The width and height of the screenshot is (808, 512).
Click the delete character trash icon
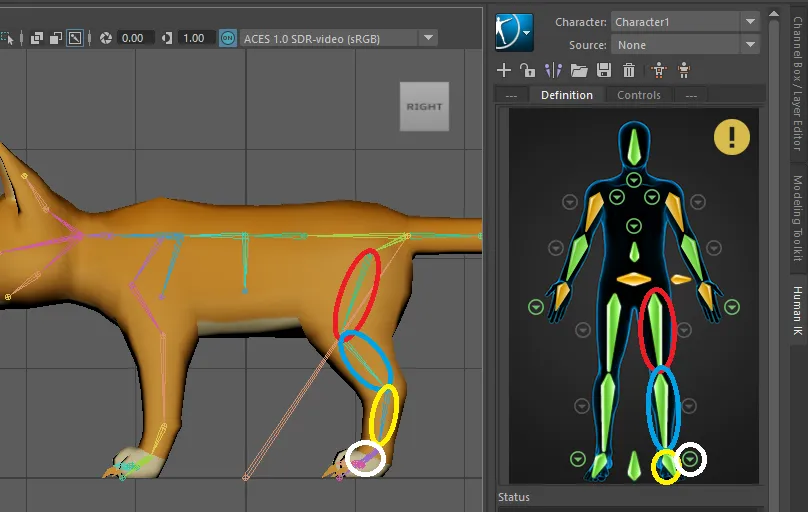[629, 70]
